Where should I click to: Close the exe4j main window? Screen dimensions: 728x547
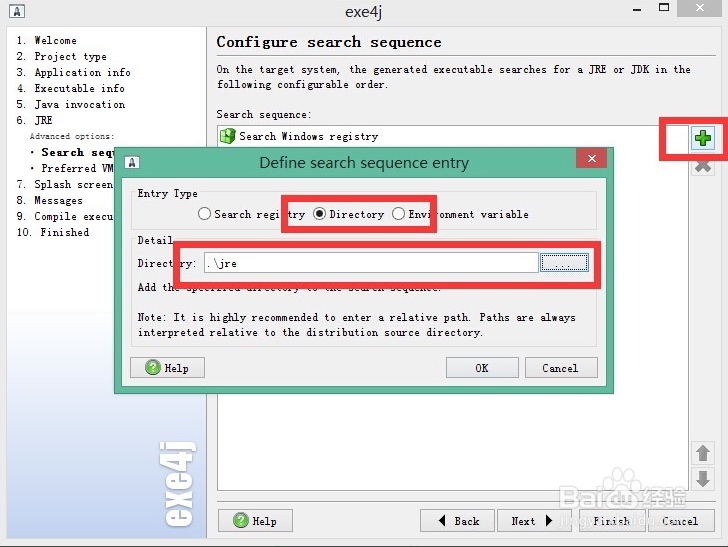click(699, 8)
